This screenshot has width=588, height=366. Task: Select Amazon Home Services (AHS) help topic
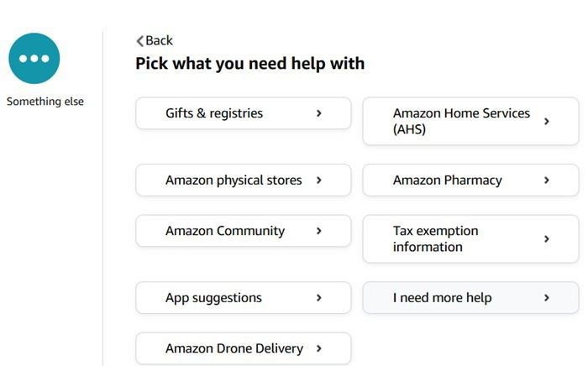[461, 121]
